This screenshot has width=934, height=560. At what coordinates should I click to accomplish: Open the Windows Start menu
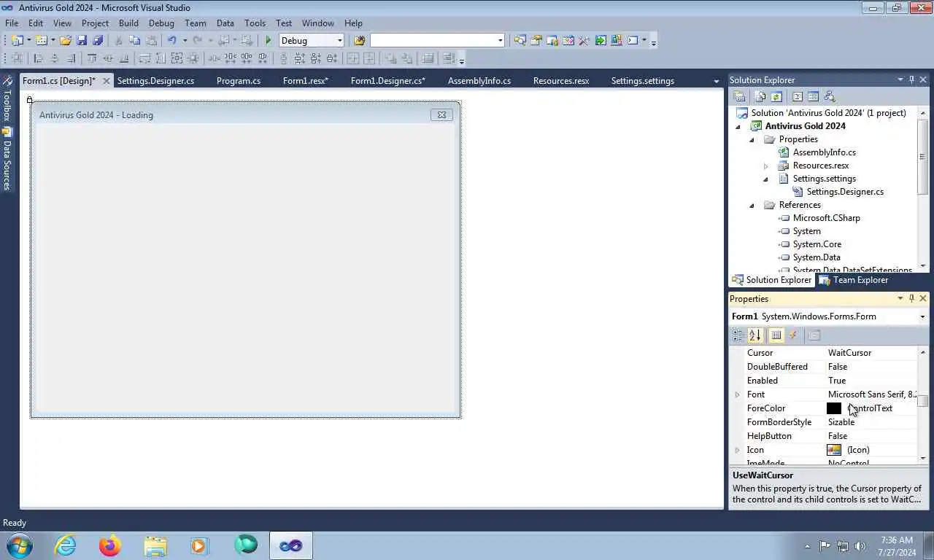coord(20,545)
